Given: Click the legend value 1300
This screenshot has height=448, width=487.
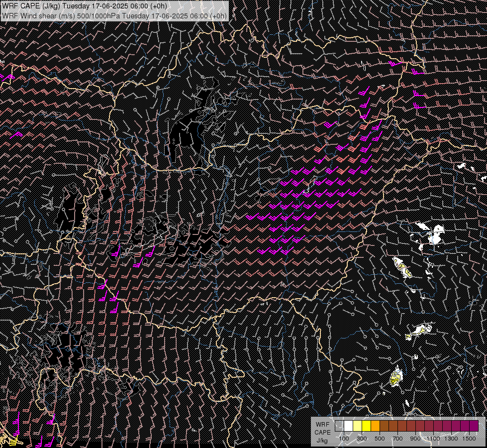Looking at the screenshot, I should (451, 439).
